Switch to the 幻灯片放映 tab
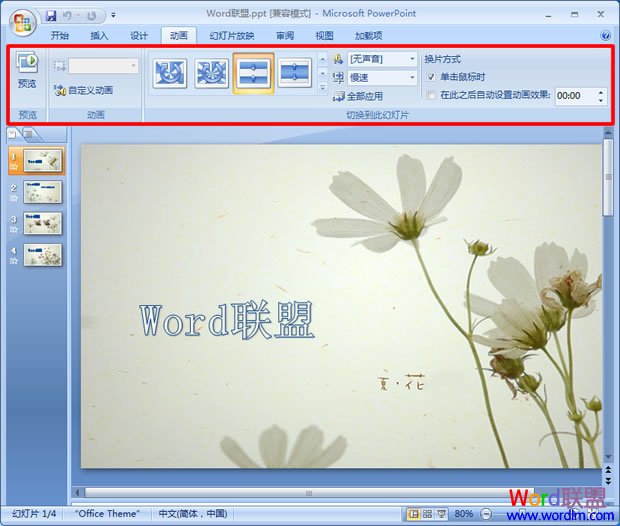The height and width of the screenshot is (526, 620). tap(232, 35)
